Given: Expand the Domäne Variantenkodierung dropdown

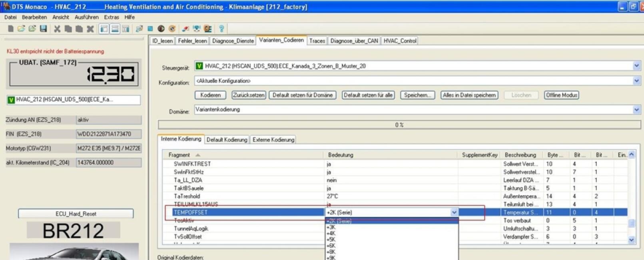Looking at the screenshot, I should (636, 110).
